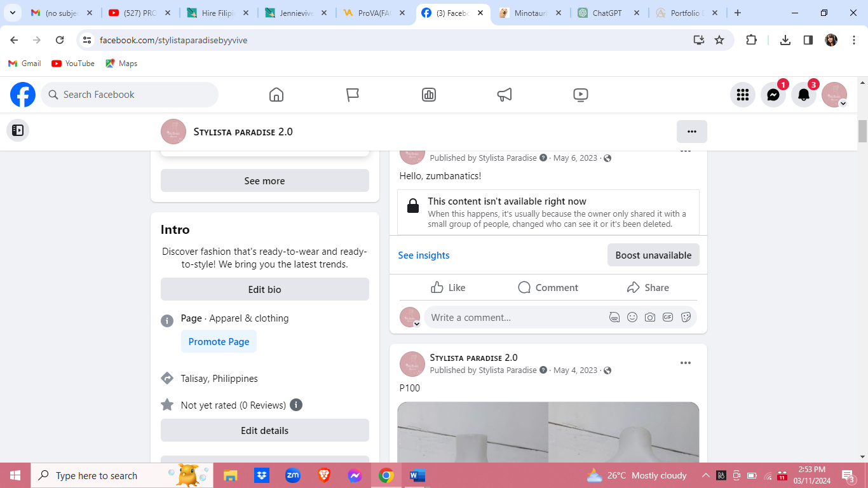Click the info icon beside Not yet rated
Viewport: 868px width, 488px height.
296,405
